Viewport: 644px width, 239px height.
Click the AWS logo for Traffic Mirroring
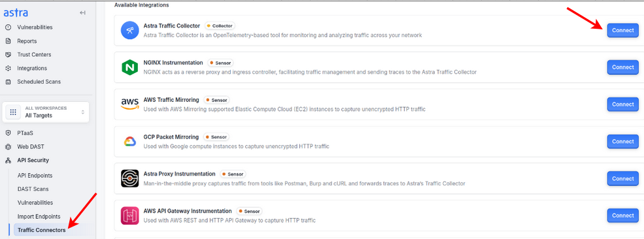tap(130, 104)
